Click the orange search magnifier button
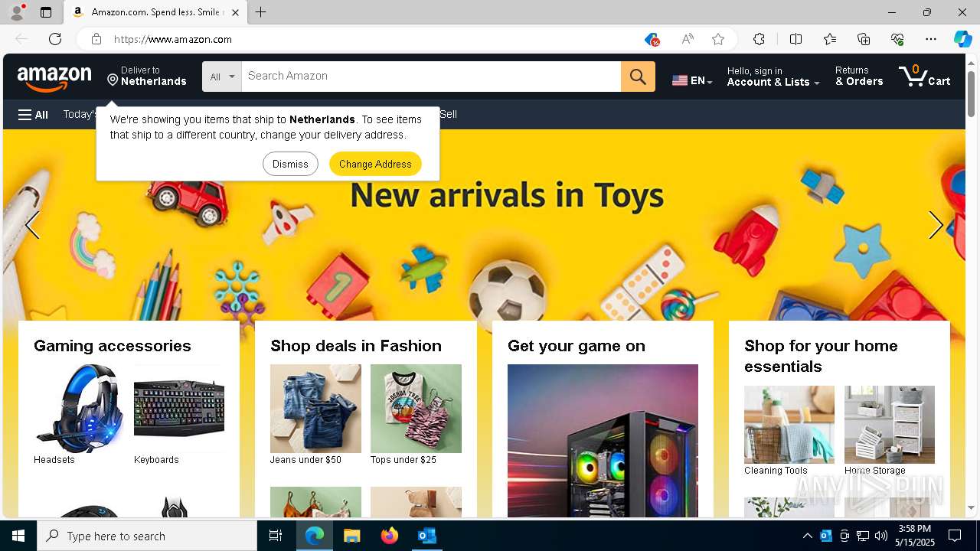980x551 pixels. tap(638, 77)
